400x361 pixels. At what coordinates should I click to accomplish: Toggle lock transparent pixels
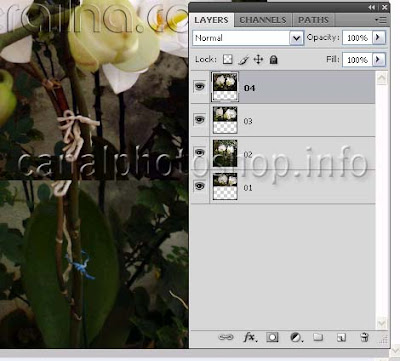(228, 60)
